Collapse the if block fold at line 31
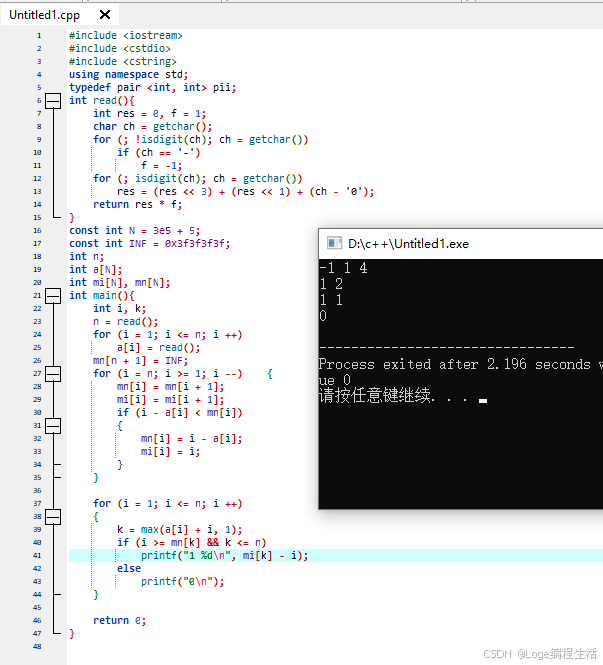603x665 pixels. 53,425
